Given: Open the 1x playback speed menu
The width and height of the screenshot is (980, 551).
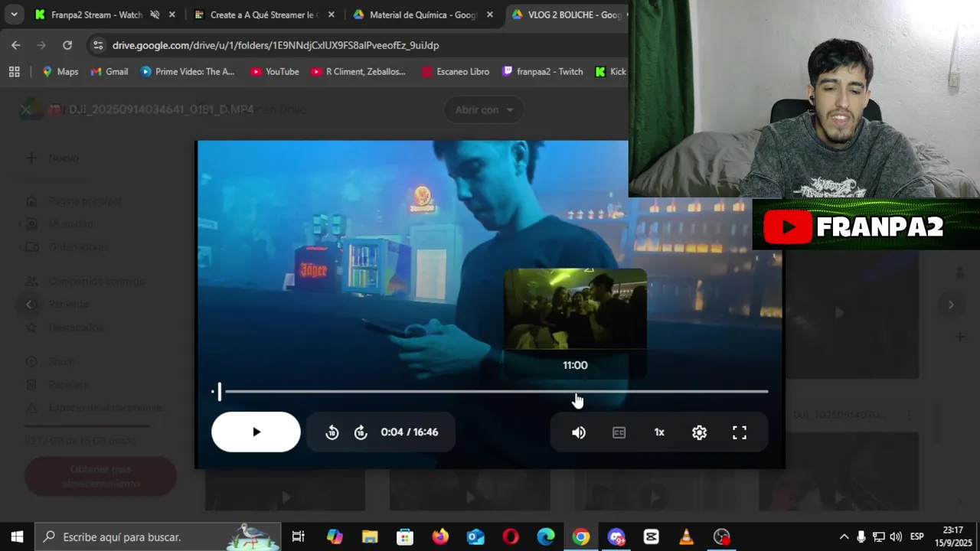Looking at the screenshot, I should pyautogui.click(x=659, y=432).
